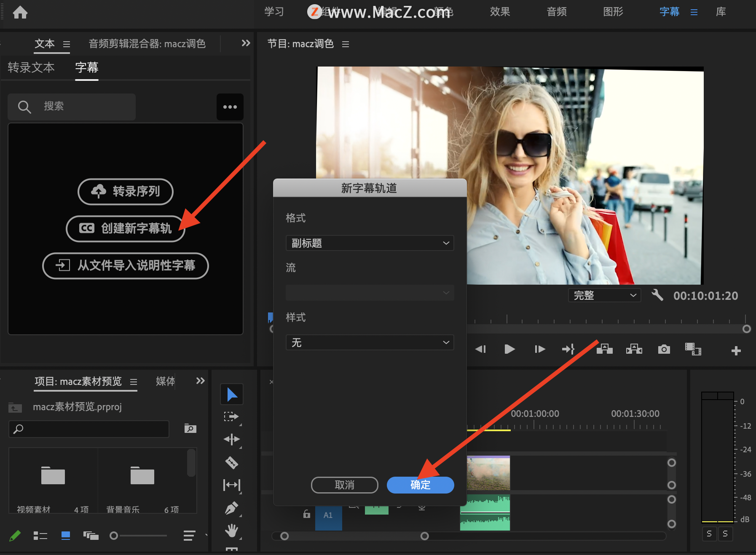
Task: Click the project parent folder icon
Action: click(x=15, y=407)
